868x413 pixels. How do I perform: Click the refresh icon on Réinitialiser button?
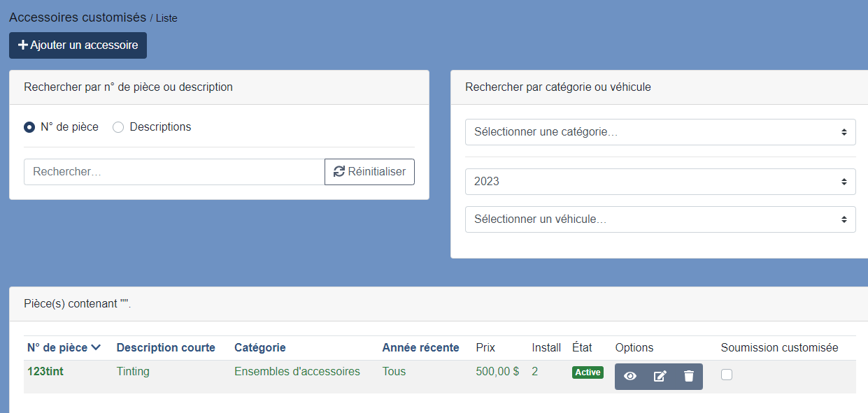(339, 171)
